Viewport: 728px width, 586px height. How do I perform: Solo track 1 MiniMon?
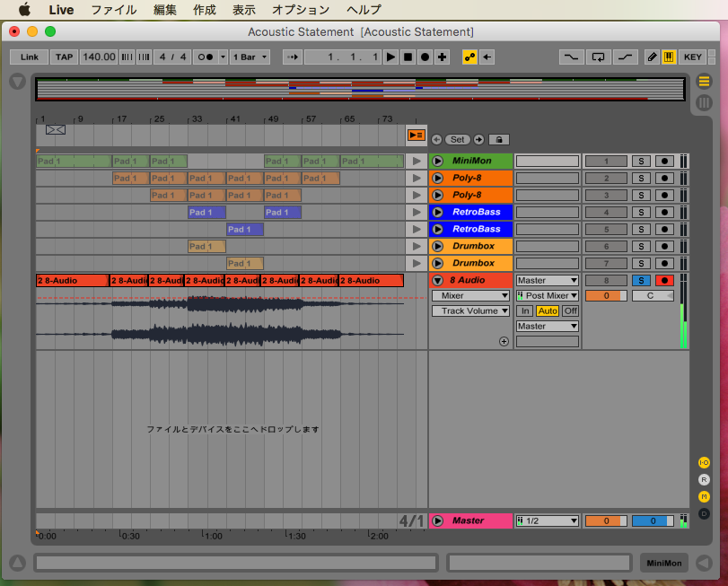pyautogui.click(x=641, y=161)
